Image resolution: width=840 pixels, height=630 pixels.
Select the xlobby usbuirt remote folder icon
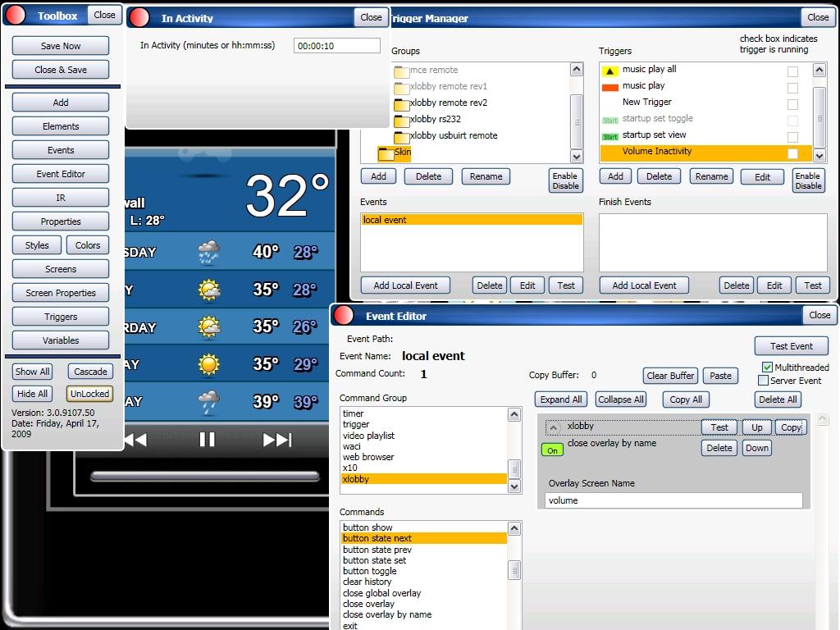tap(401, 137)
